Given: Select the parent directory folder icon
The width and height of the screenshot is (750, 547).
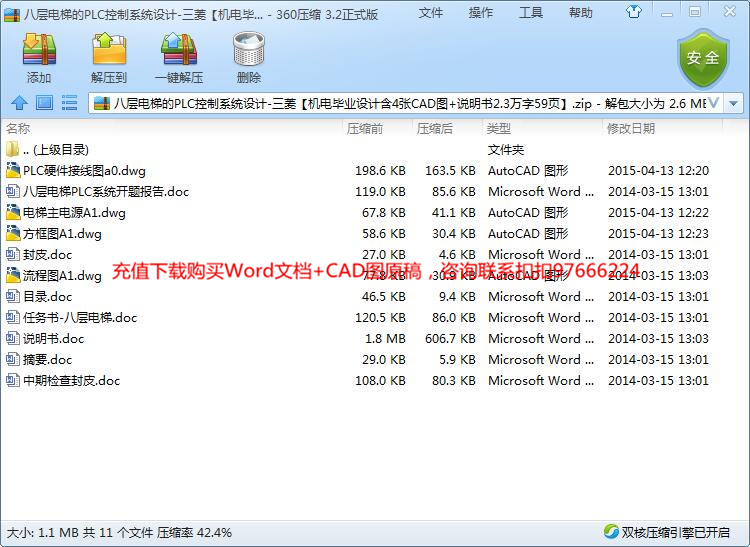Looking at the screenshot, I should pos(12,149).
